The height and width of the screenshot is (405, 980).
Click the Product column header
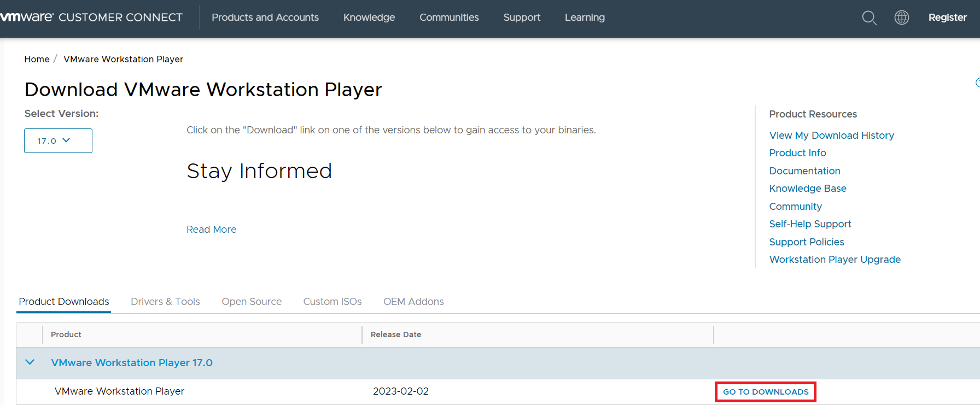pyautogui.click(x=66, y=334)
